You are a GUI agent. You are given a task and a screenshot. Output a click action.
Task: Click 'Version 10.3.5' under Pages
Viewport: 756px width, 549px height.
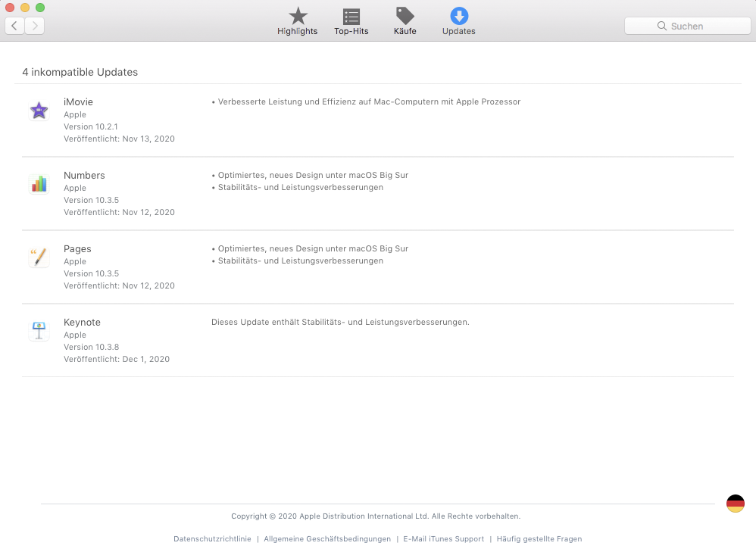[x=91, y=273]
